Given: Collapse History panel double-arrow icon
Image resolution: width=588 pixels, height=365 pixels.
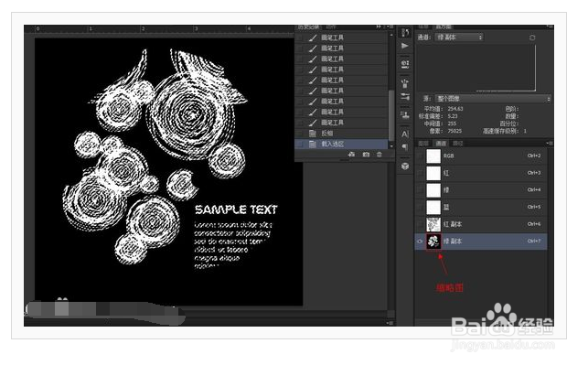Looking at the screenshot, I should (x=379, y=27).
